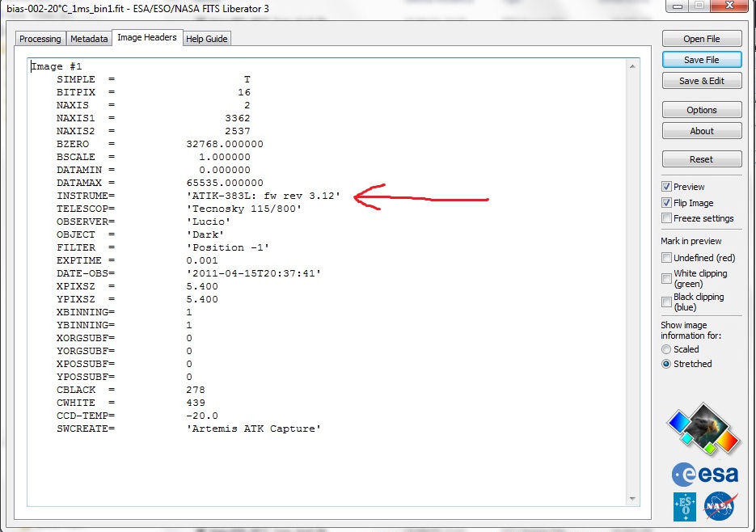
Task: Click the XORGSUBF keyword row
Action: (x=125, y=338)
